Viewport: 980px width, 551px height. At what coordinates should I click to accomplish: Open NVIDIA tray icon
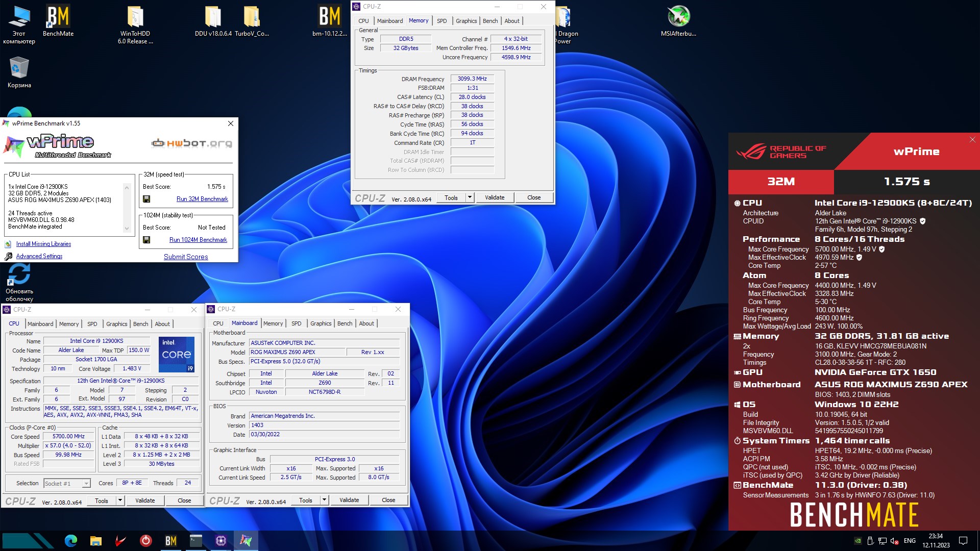pos(858,541)
